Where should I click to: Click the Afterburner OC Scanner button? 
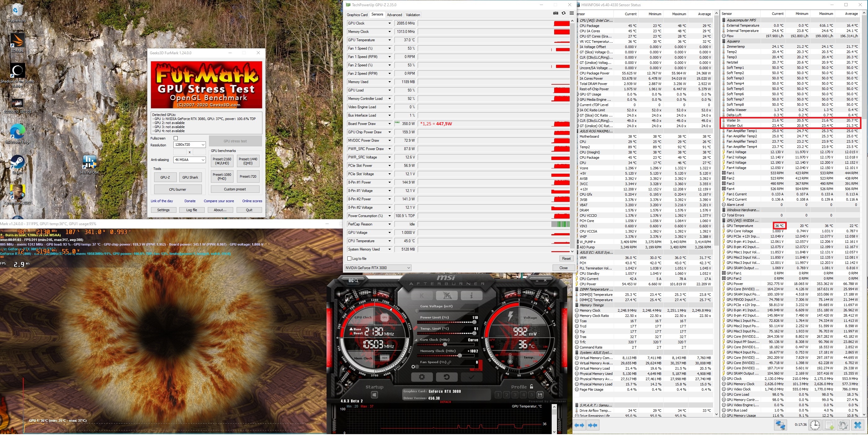click(353, 280)
